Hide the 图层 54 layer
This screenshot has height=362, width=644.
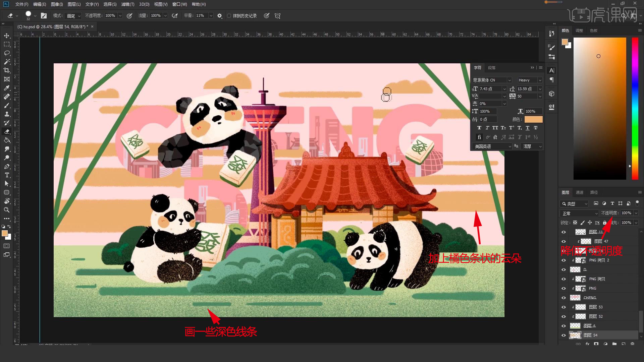(x=563, y=335)
